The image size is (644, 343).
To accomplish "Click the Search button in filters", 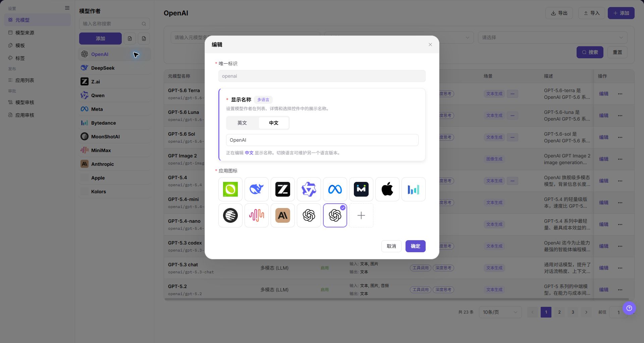I will [590, 52].
